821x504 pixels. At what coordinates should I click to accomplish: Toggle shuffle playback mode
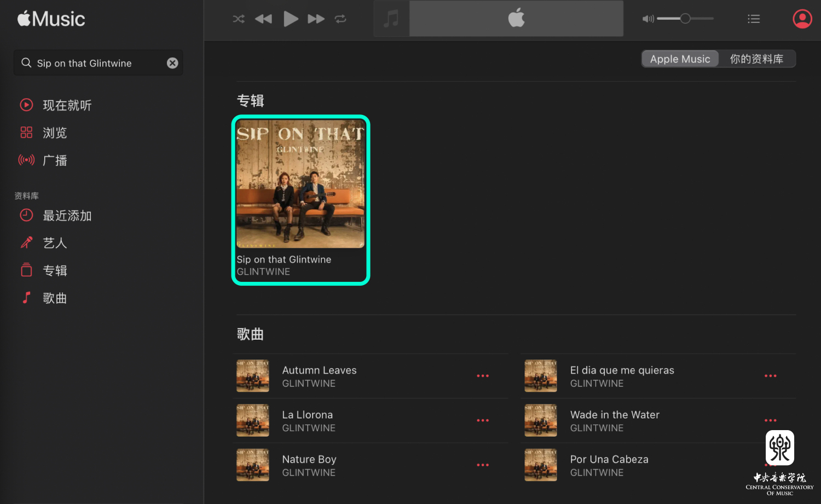click(x=239, y=19)
